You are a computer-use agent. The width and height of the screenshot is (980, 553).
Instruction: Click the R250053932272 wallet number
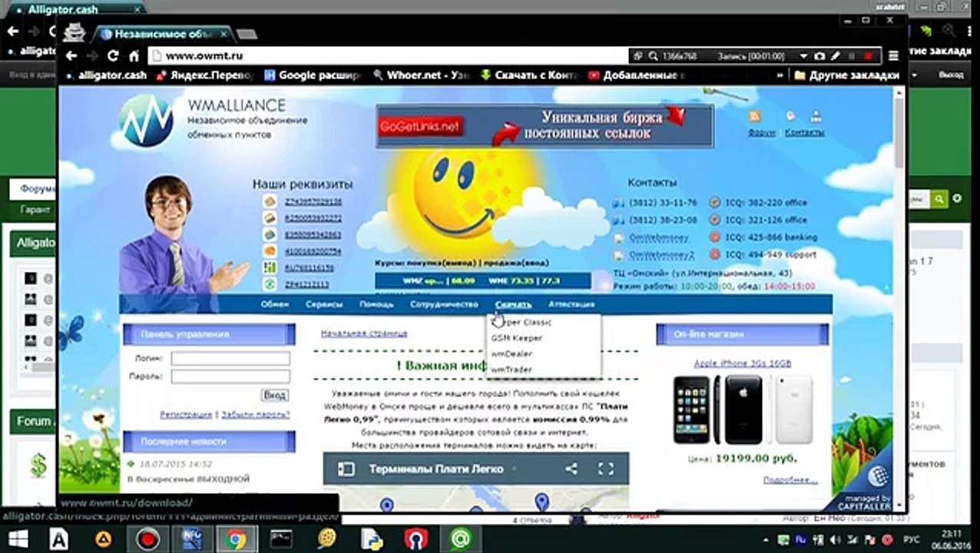tap(313, 218)
